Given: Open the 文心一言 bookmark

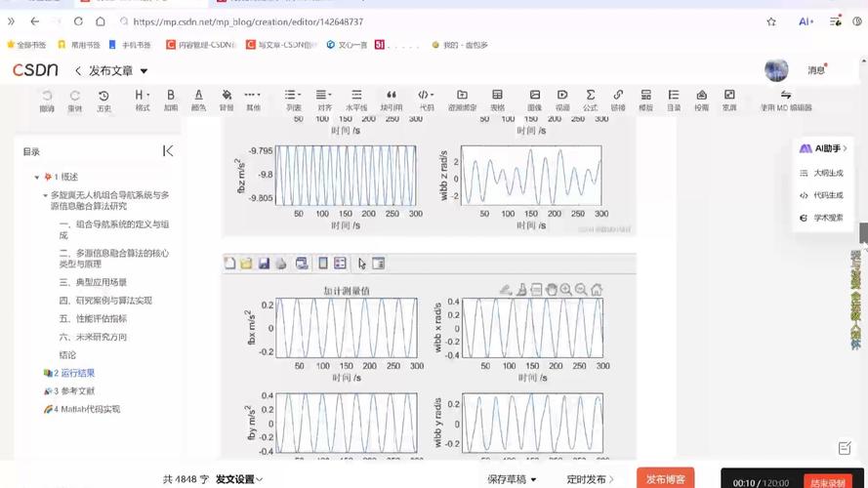Looking at the screenshot, I should pyautogui.click(x=347, y=45).
